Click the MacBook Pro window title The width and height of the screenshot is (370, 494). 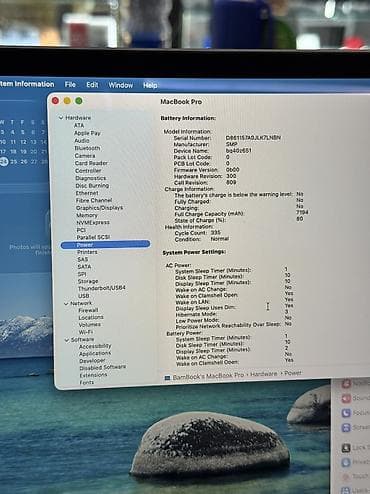[x=181, y=102]
